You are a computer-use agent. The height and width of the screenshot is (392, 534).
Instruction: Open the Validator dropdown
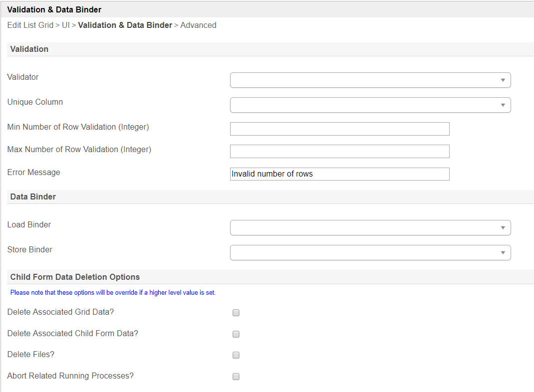click(x=370, y=80)
